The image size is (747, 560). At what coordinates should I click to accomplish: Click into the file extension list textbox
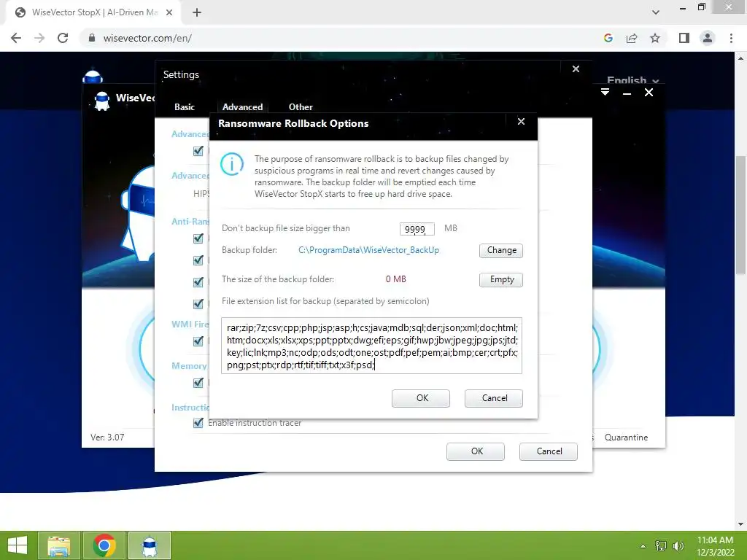(371, 346)
